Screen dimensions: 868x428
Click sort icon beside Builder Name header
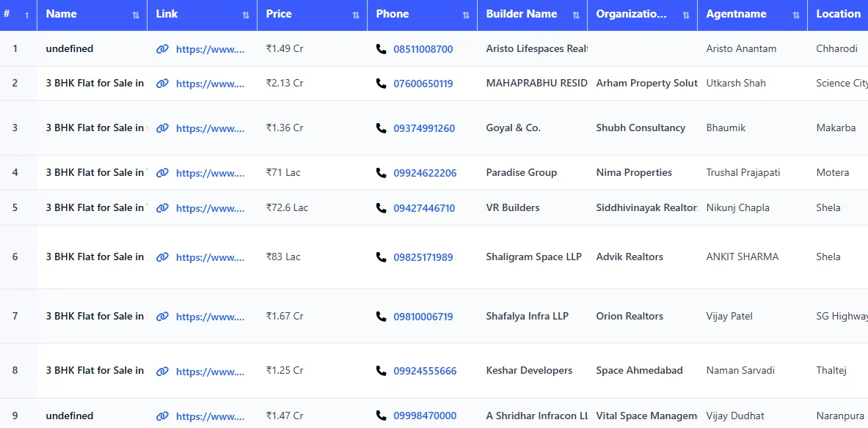(576, 15)
